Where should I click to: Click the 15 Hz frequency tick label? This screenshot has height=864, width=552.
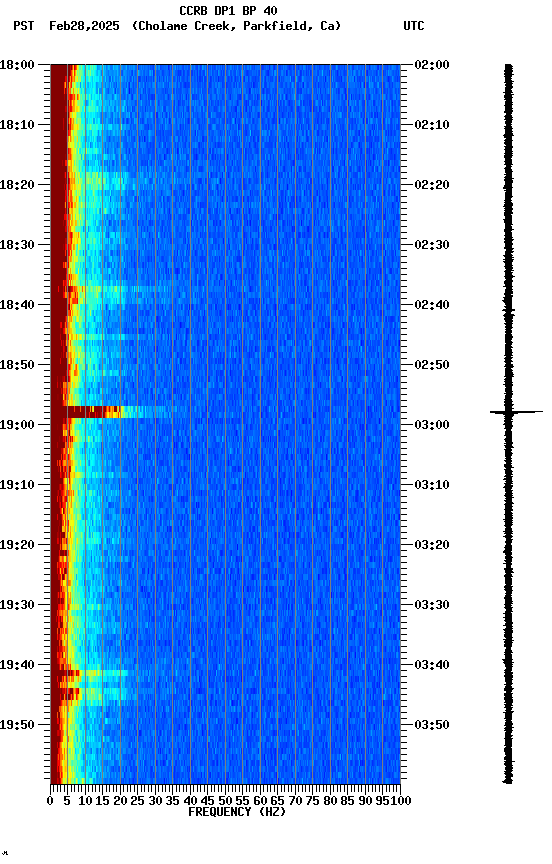click(x=102, y=801)
